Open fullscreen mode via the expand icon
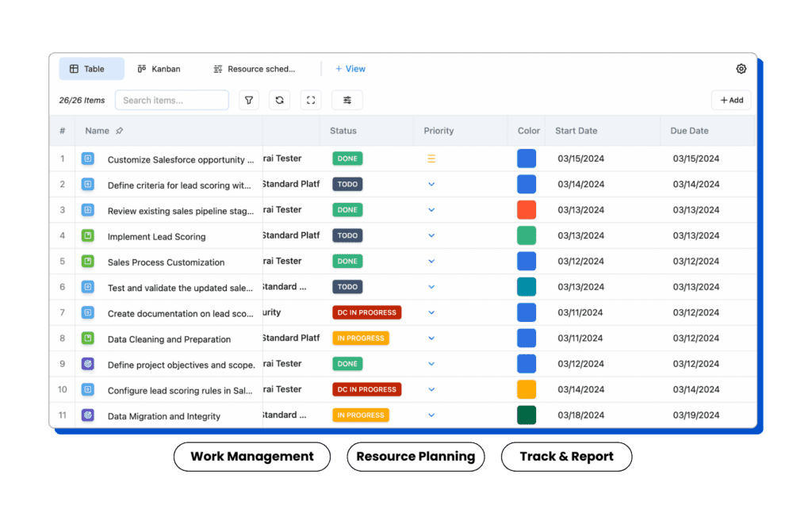 310,100
